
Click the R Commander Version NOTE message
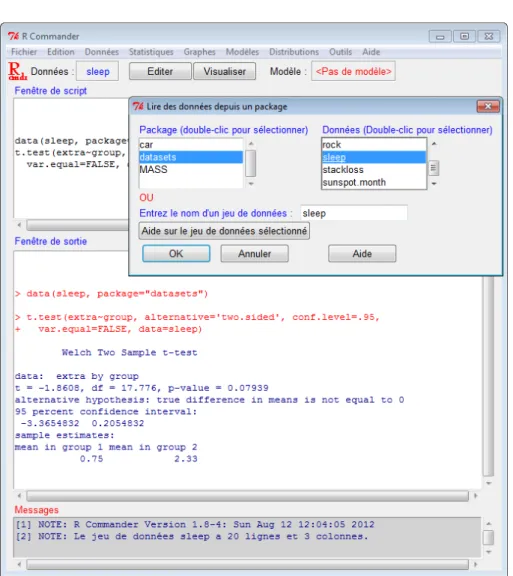(x=195, y=525)
